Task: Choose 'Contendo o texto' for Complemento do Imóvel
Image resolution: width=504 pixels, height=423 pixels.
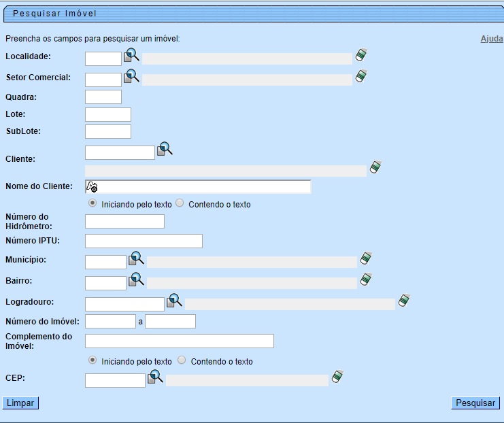Action: click(x=182, y=360)
